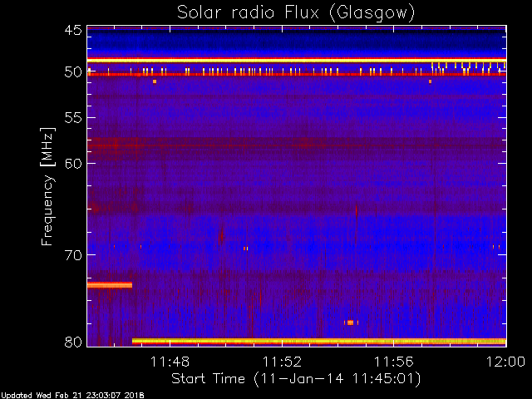Click the short orange emission bar near 73 MHz

point(110,285)
